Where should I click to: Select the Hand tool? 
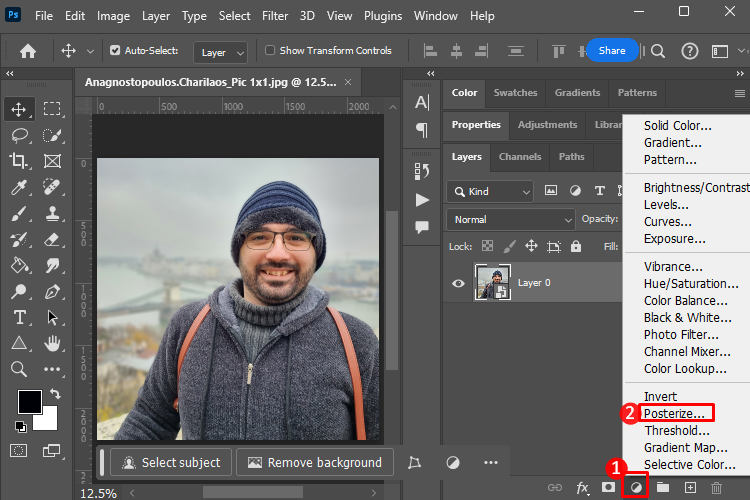pos(52,343)
